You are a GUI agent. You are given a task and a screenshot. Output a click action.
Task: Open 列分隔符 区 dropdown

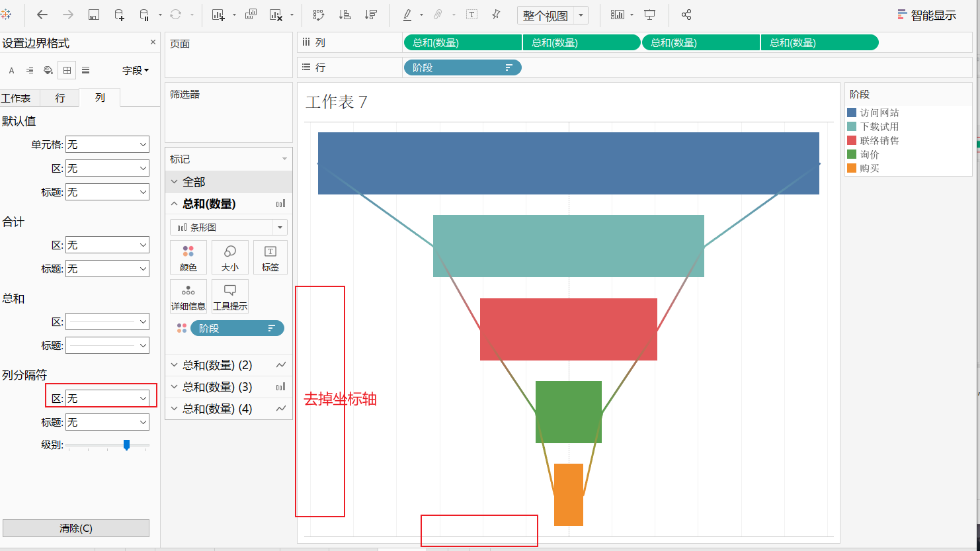pos(107,398)
